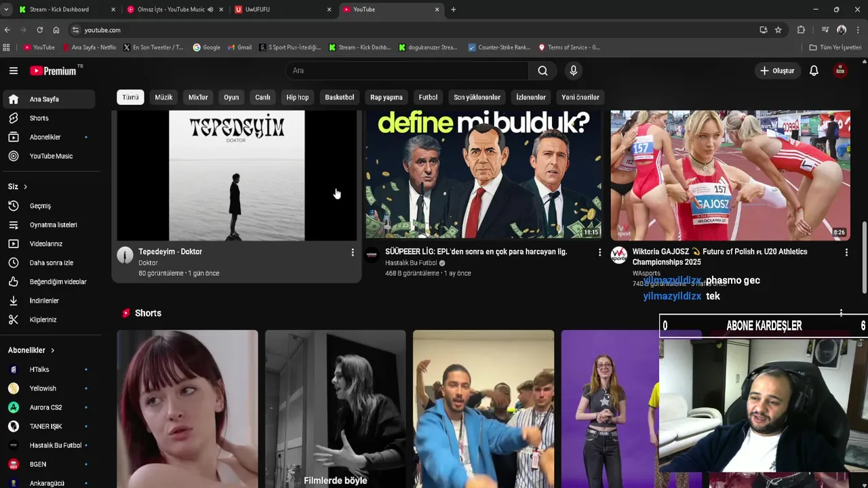Select the Futbol filter chip

coord(428,97)
